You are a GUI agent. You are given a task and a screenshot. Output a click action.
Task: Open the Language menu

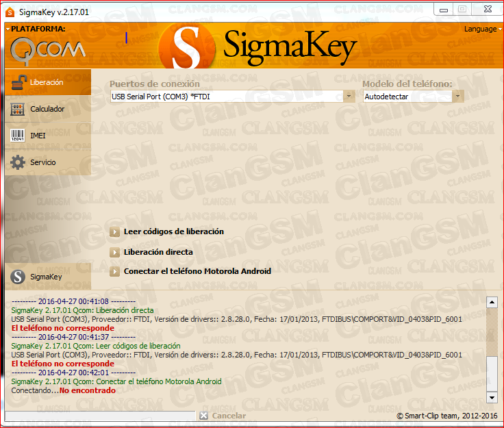[483, 29]
